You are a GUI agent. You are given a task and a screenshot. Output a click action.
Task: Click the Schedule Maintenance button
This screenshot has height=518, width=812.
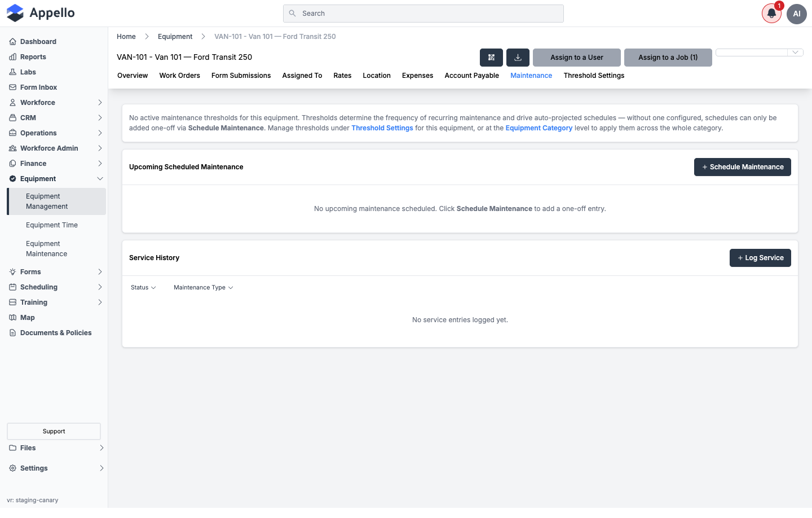pyautogui.click(x=742, y=167)
